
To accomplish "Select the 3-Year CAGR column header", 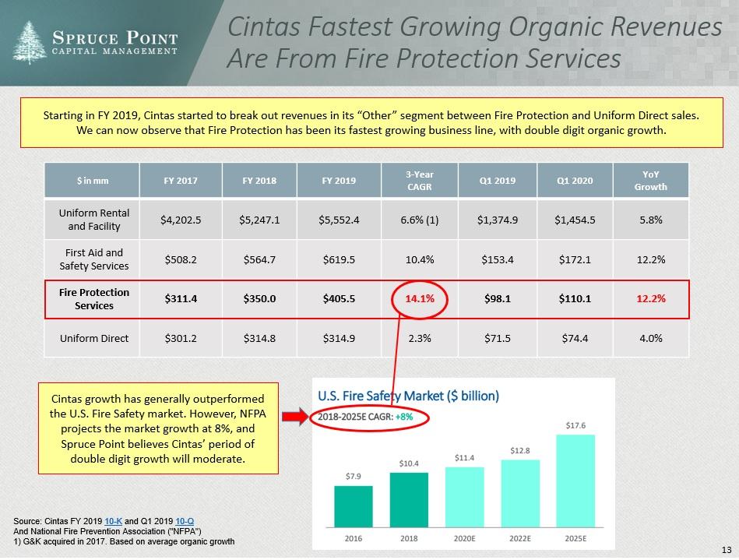I will tap(420, 181).
